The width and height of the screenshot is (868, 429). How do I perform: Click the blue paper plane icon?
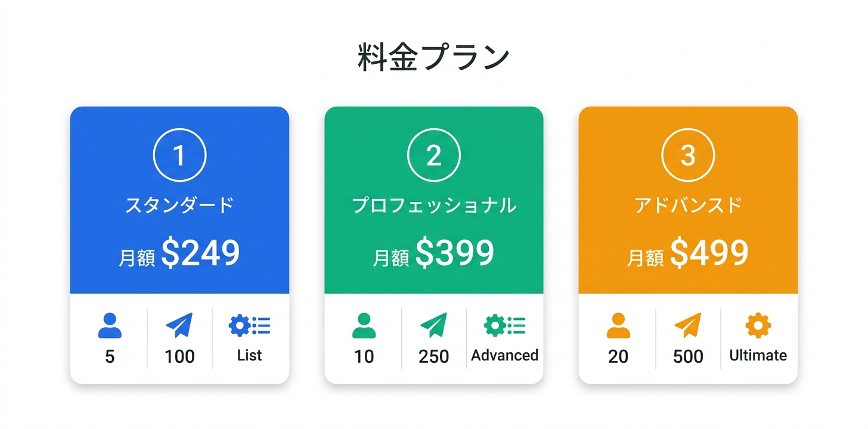179,326
